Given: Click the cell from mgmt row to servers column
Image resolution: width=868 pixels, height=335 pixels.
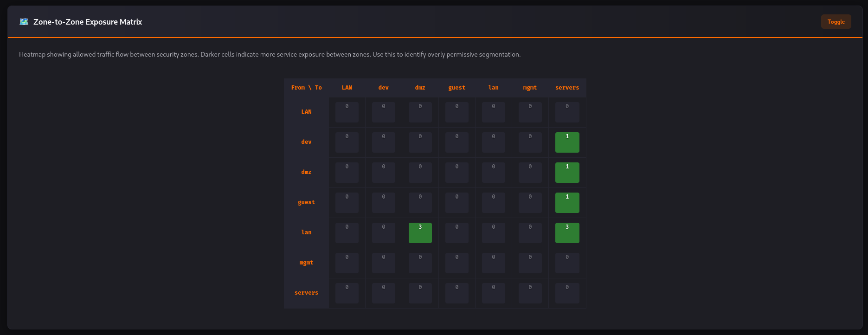Looking at the screenshot, I should 567,263.
